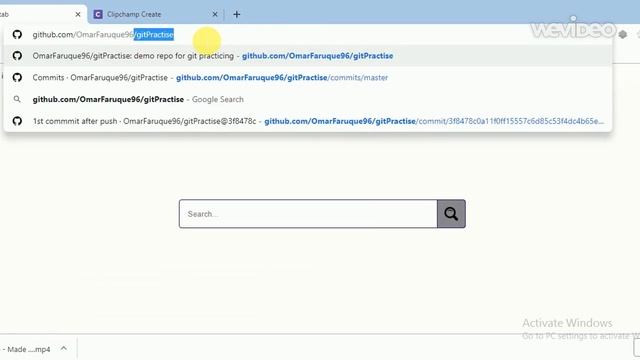Click the Clipchamp tab favicon
This screenshot has height=360, width=640.
point(98,14)
